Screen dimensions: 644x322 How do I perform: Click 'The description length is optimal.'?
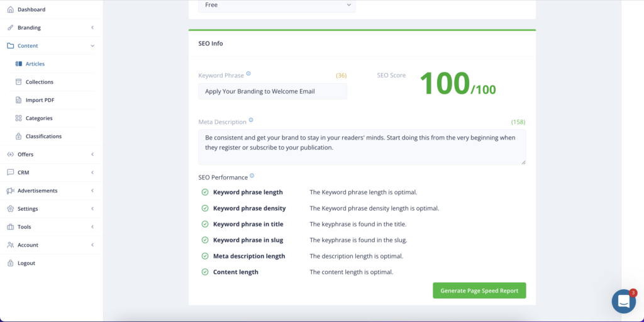[357, 256]
